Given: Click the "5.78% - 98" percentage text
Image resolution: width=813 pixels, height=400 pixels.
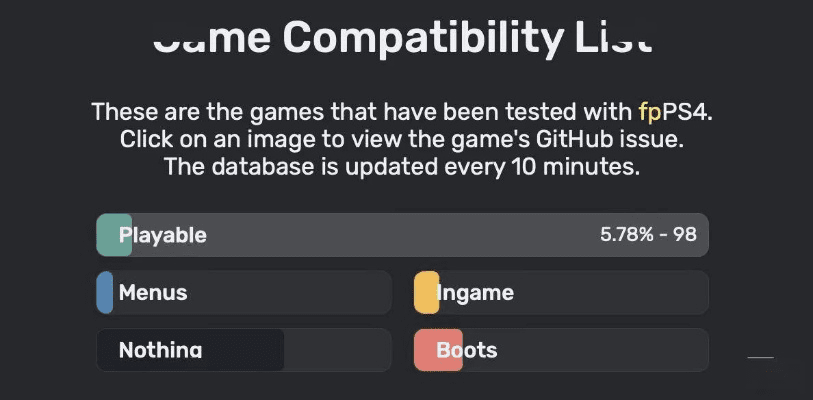Looking at the screenshot, I should (x=648, y=236).
